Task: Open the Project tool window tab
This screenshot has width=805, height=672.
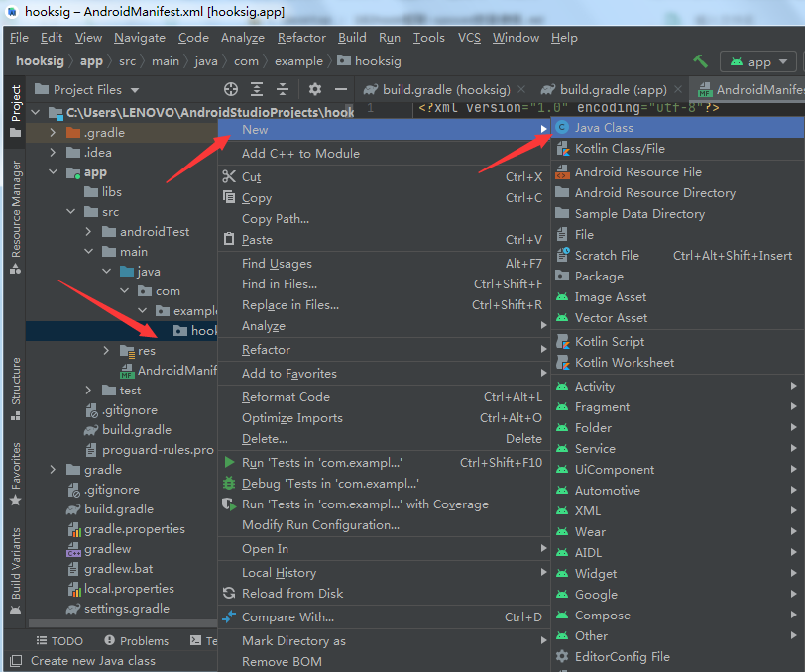Action: [16, 110]
